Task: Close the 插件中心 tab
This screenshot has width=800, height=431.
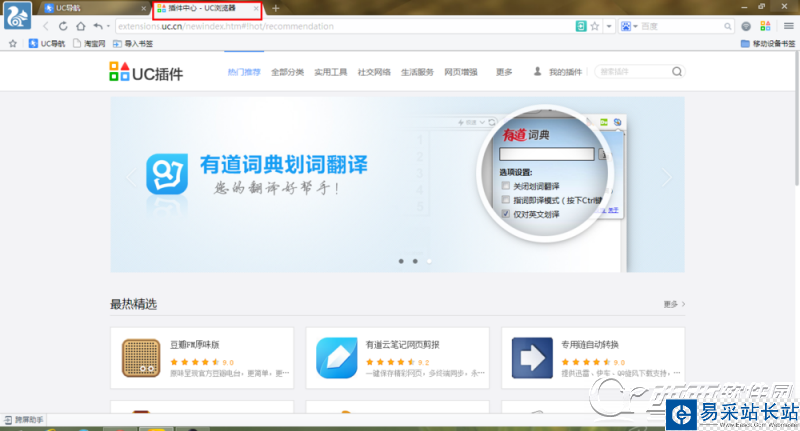Action: [x=256, y=9]
